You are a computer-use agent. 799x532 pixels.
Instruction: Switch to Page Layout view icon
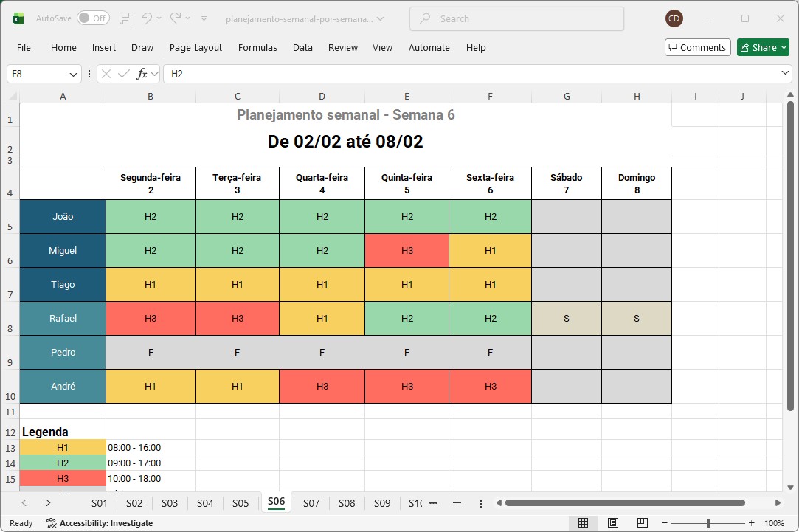tap(613, 523)
